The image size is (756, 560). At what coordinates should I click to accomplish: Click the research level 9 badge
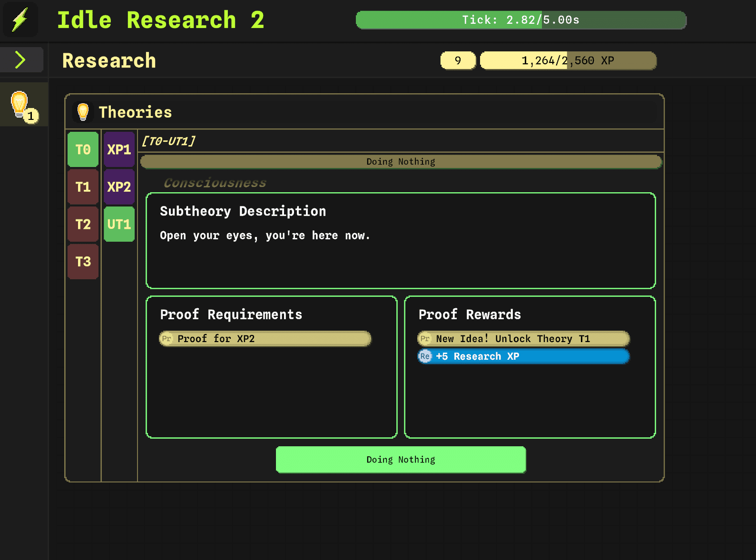point(458,60)
